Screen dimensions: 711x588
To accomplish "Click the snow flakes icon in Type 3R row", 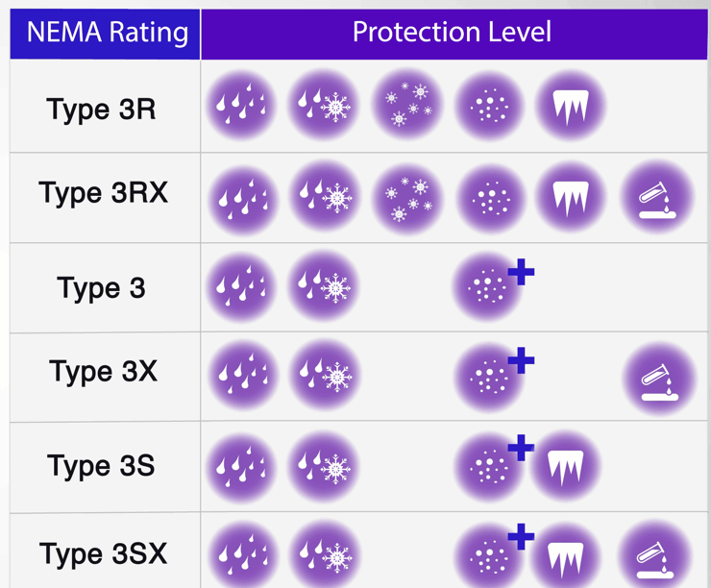I will coord(408,105).
